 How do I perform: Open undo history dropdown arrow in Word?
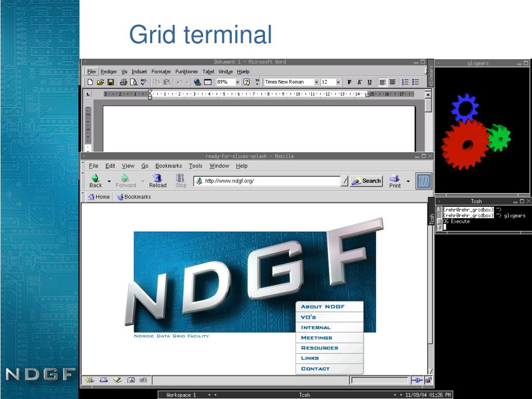[x=187, y=82]
